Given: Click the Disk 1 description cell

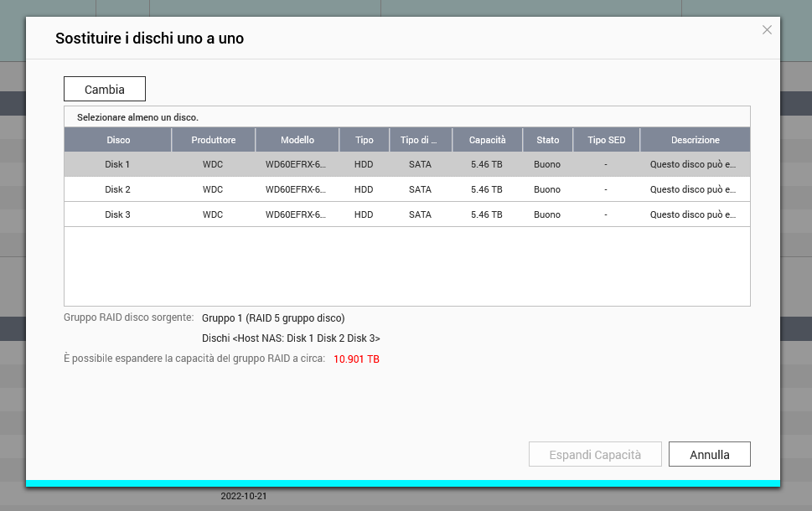Looking at the screenshot, I should [x=693, y=165].
